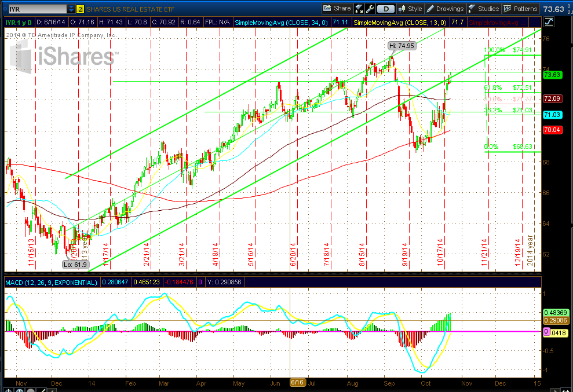Click the 4/18/14 expiration date label

coord(216,255)
